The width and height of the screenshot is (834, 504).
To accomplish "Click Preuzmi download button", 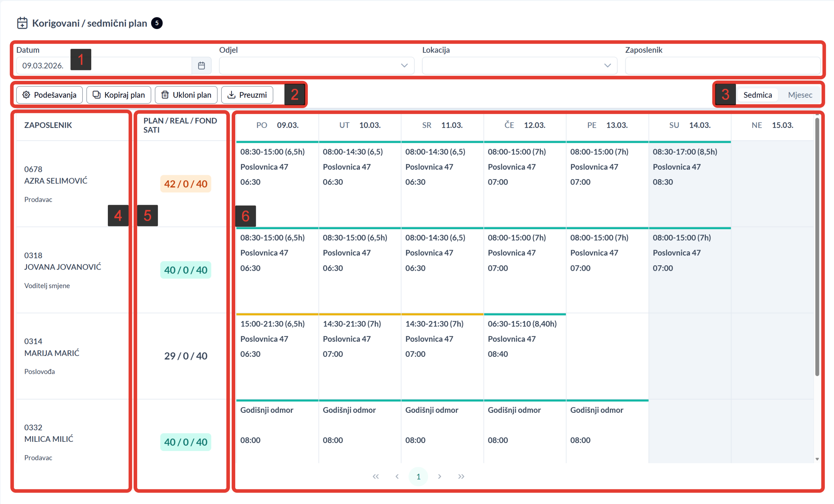I will (x=247, y=95).
